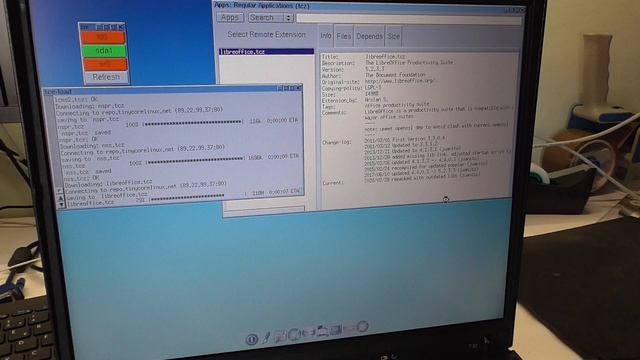Click the nss.tcz download progress bar
The height and width of the screenshot is (360, 640).
(x=196, y=160)
